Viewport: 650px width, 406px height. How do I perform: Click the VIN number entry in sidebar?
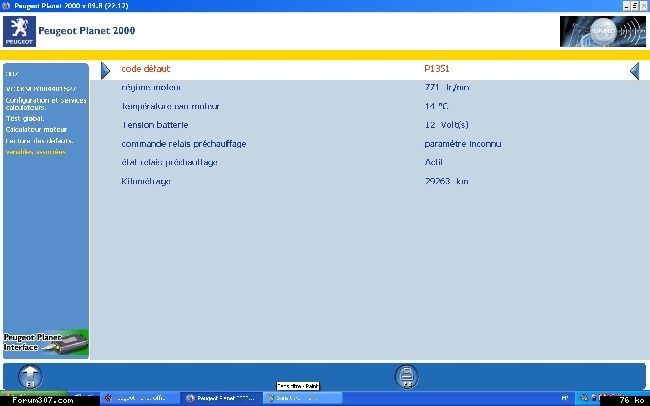(41, 88)
